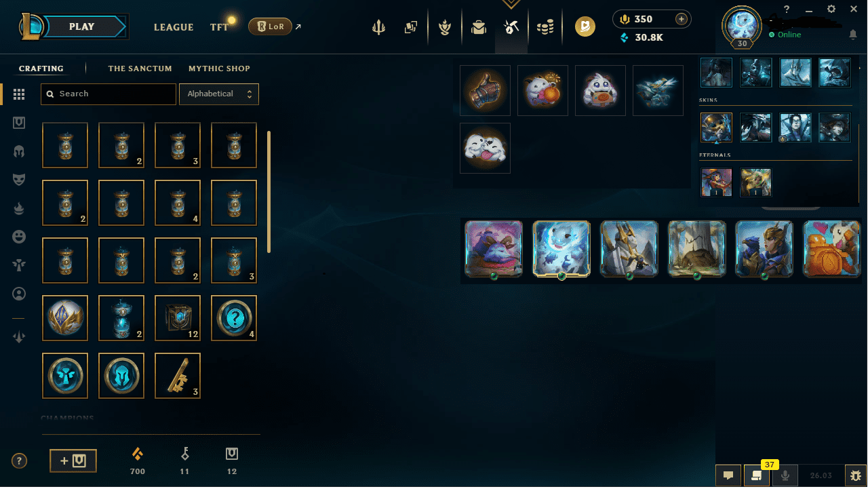Select the emotes smiley filter in sidebar
The width and height of the screenshot is (868, 489).
(x=19, y=237)
